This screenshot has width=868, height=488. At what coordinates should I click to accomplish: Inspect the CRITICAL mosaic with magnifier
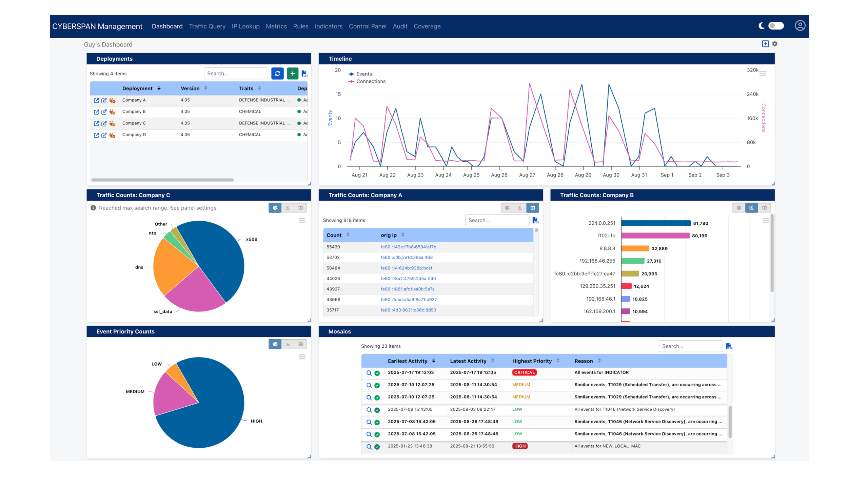pyautogui.click(x=369, y=373)
